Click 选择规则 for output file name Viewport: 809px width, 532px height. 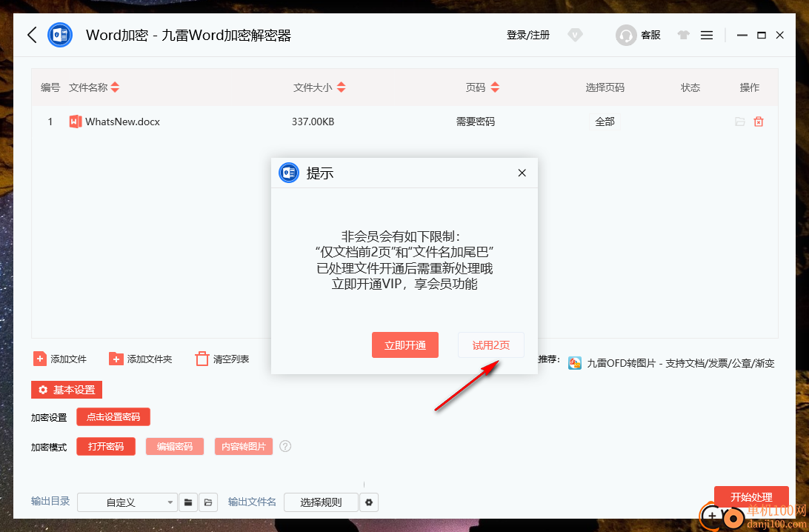click(321, 502)
